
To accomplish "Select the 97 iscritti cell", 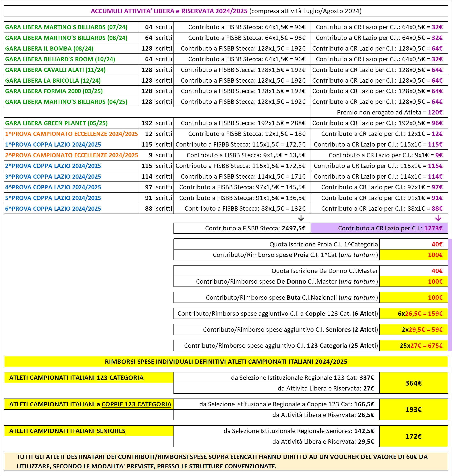I will (x=156, y=187).
